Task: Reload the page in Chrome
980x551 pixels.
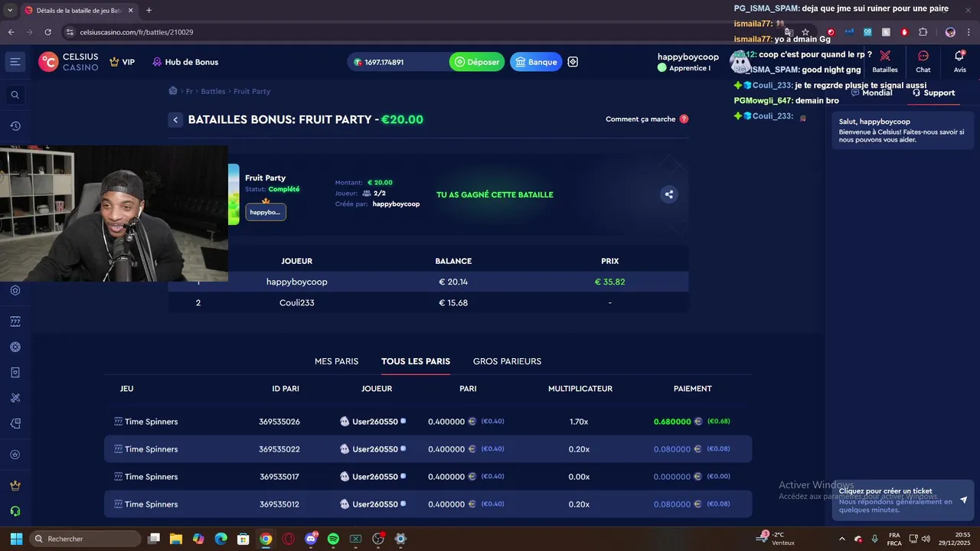Action: coord(48,32)
